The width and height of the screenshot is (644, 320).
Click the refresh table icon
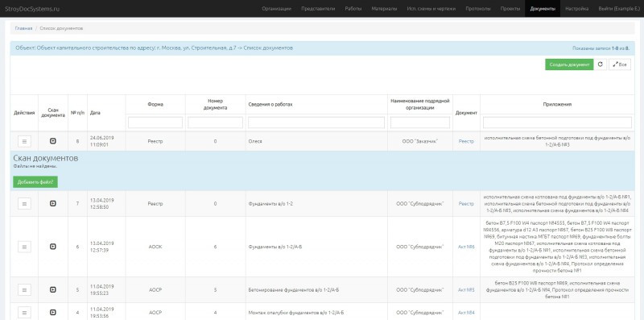point(600,64)
